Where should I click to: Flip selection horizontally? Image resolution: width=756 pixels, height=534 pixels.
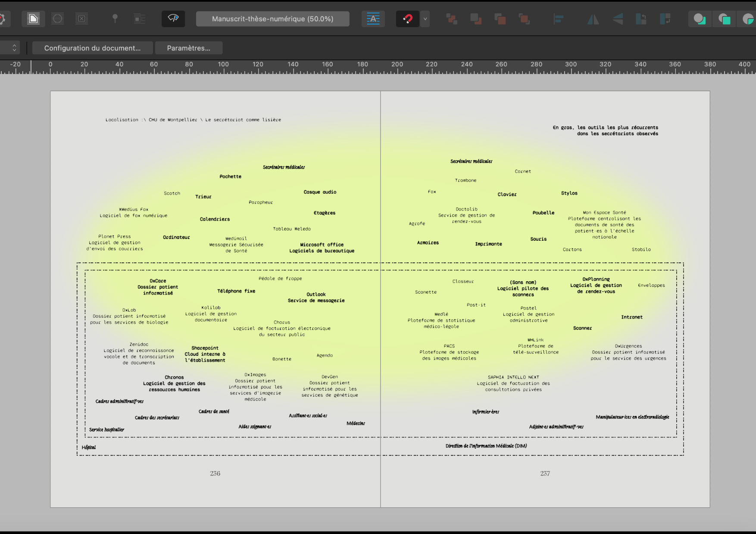point(593,19)
